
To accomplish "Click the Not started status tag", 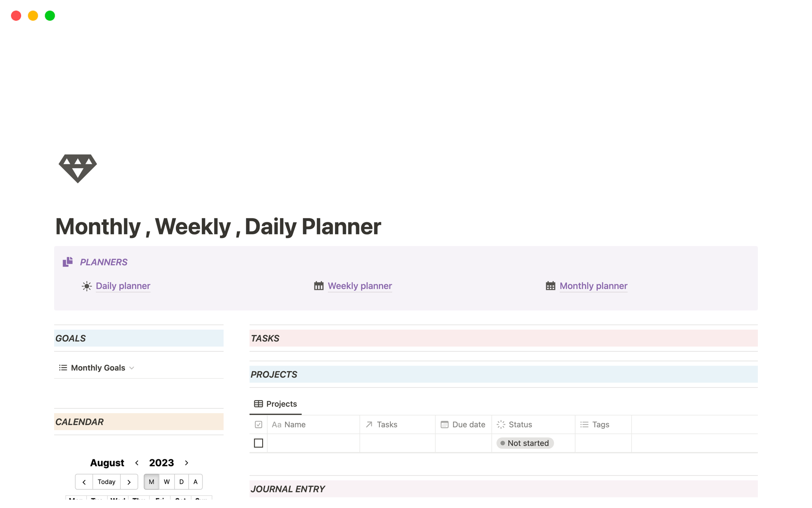I will click(525, 443).
